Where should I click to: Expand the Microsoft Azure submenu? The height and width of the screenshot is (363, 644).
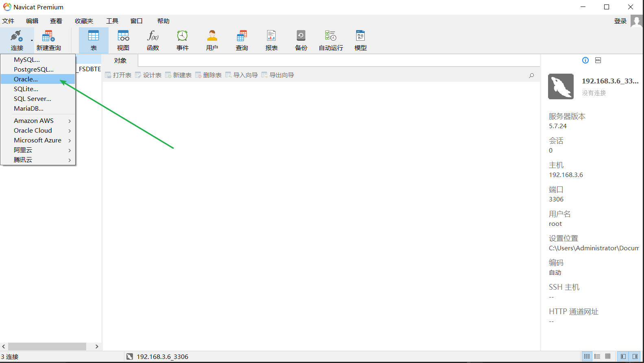coord(38,140)
